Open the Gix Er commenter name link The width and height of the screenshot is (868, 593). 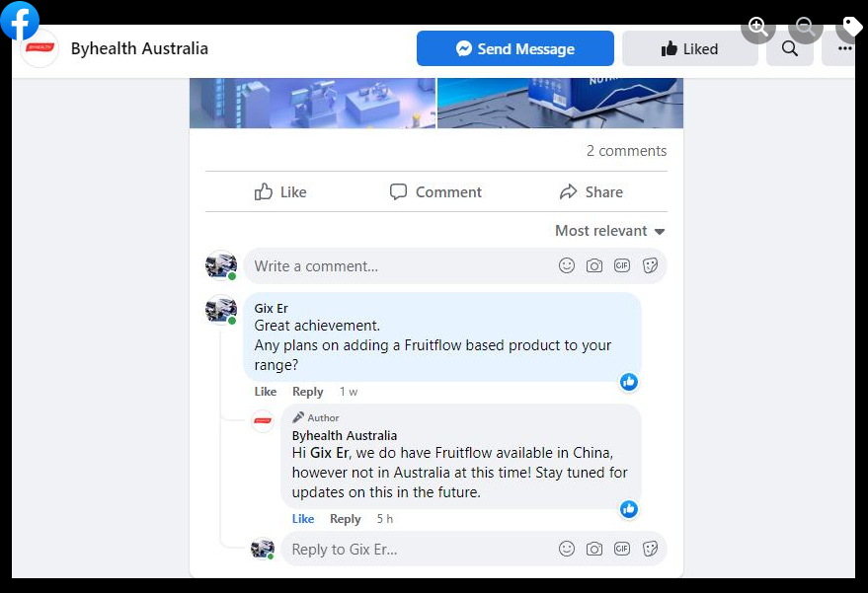[x=272, y=308]
